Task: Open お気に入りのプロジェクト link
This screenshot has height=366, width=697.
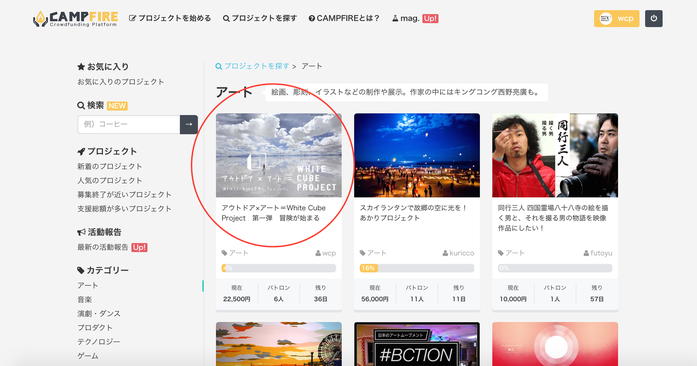Action: tap(120, 82)
